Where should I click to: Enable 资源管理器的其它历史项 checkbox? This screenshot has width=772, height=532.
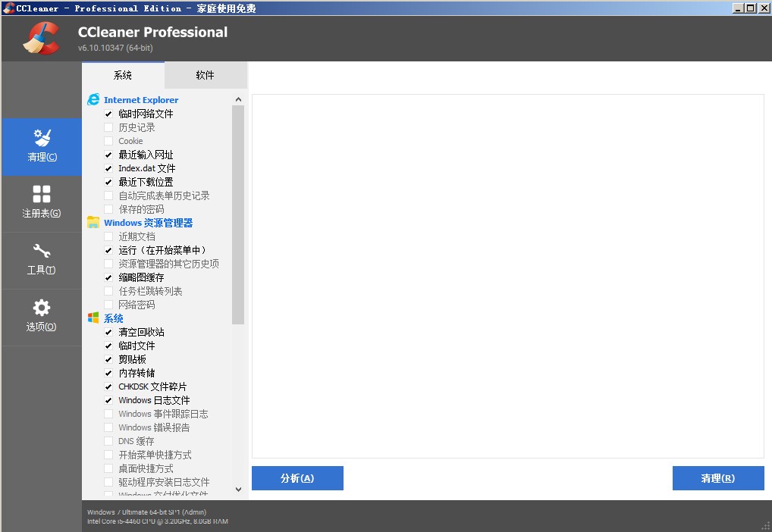[x=108, y=264]
